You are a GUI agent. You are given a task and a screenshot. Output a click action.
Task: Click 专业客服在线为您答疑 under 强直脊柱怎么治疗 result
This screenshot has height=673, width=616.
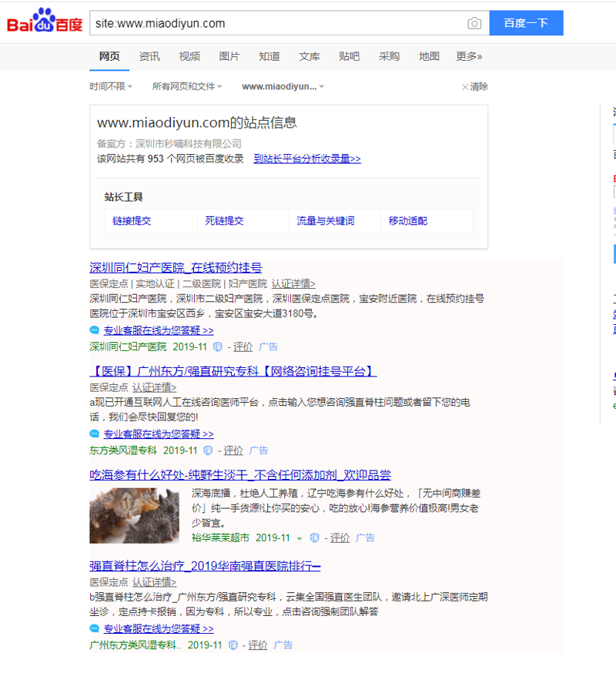(159, 629)
